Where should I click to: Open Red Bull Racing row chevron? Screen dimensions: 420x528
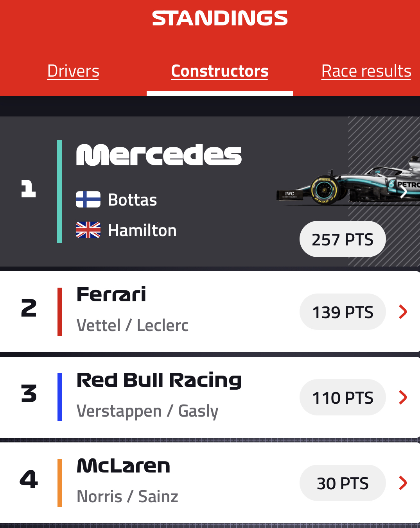click(403, 397)
